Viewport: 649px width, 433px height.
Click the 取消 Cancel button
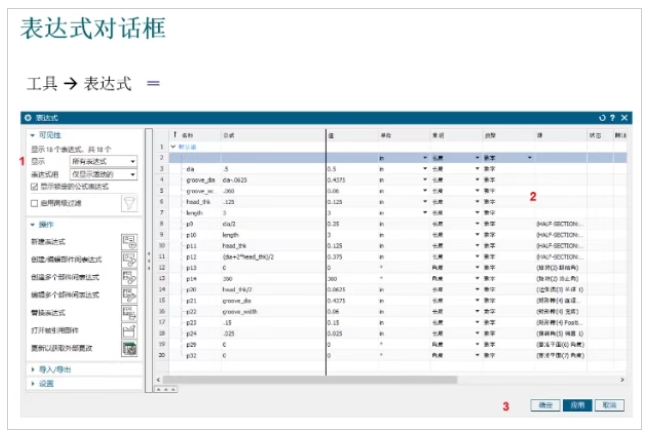[x=609, y=405]
